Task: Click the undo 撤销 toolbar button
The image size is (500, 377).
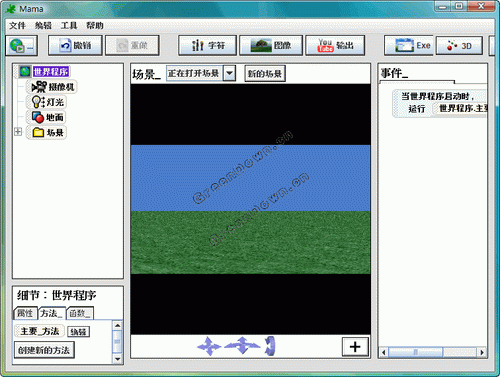Action: click(75, 45)
